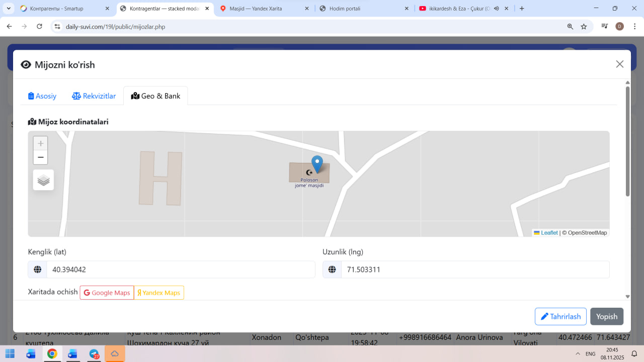This screenshot has height=362, width=644.
Task: Open the media control icon in toolbar
Action: tap(605, 27)
